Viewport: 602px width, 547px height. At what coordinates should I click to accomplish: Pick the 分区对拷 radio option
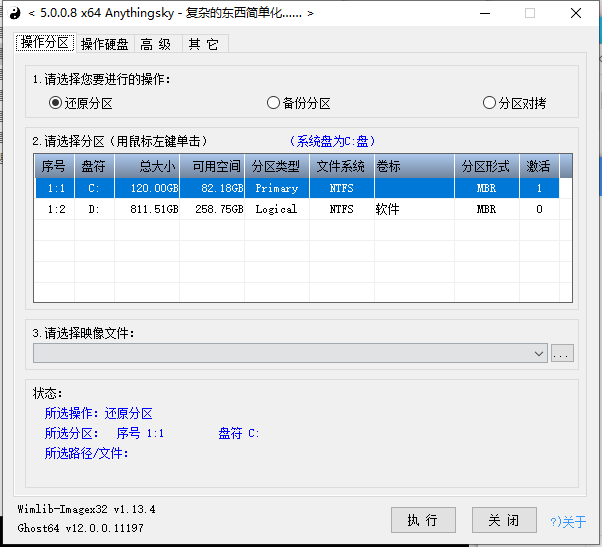coord(514,103)
